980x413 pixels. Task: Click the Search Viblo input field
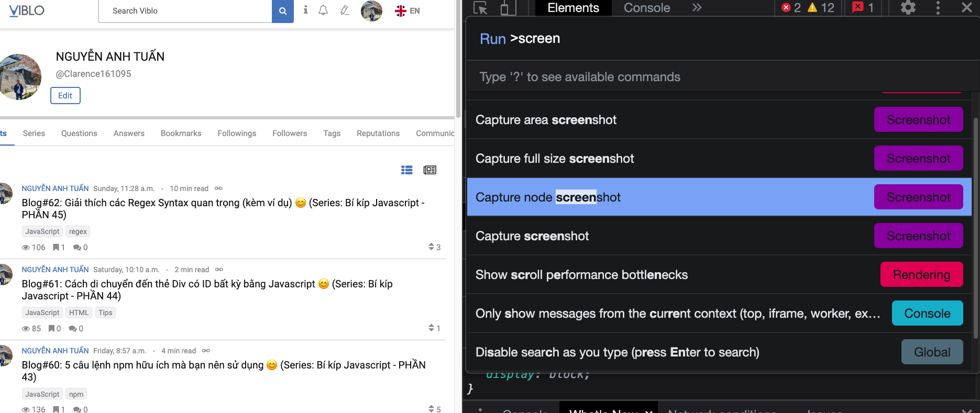[x=185, y=11]
